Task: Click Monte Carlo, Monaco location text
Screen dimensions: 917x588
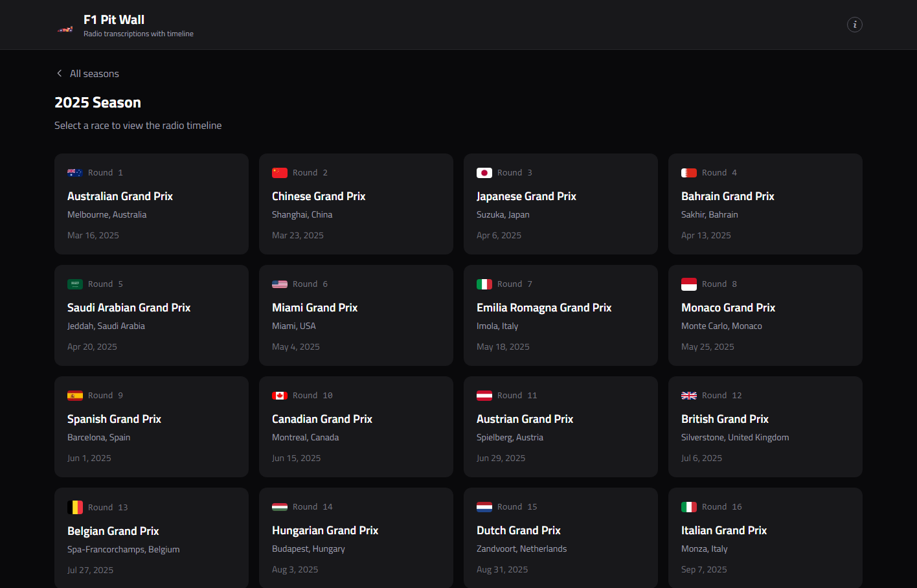Action: point(721,326)
